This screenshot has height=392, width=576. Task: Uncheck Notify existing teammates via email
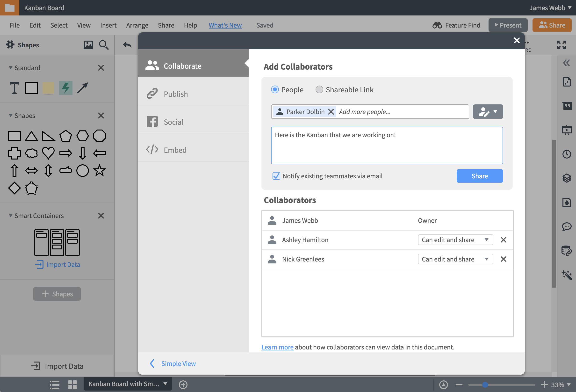276,176
